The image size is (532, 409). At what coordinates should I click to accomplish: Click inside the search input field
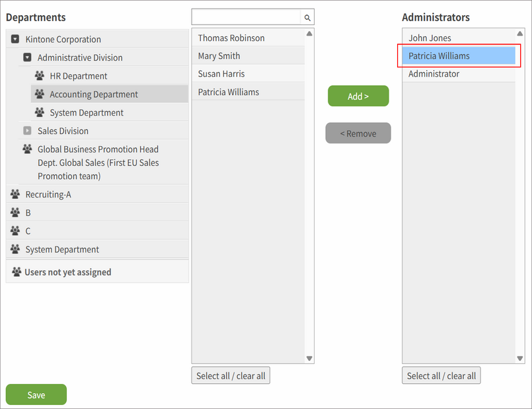coord(245,17)
